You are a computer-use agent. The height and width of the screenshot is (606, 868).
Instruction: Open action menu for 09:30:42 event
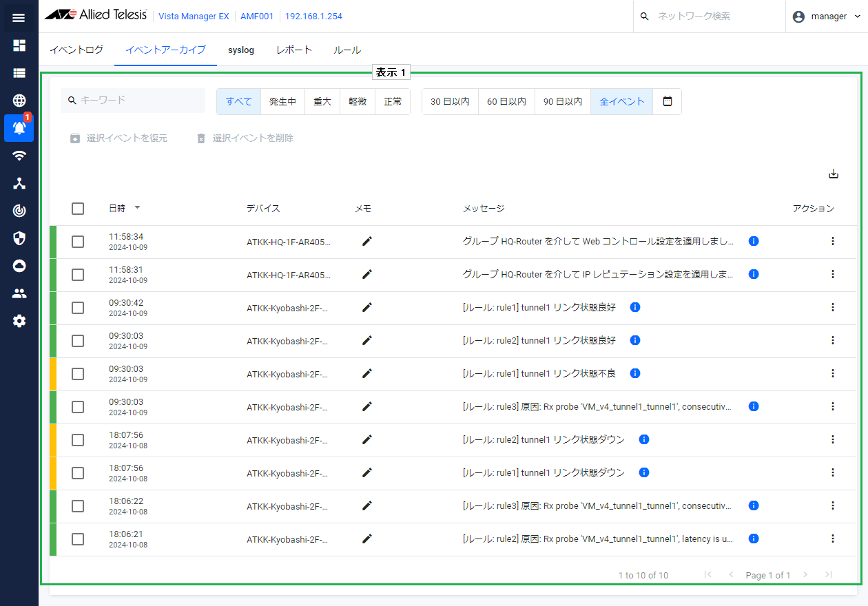832,307
